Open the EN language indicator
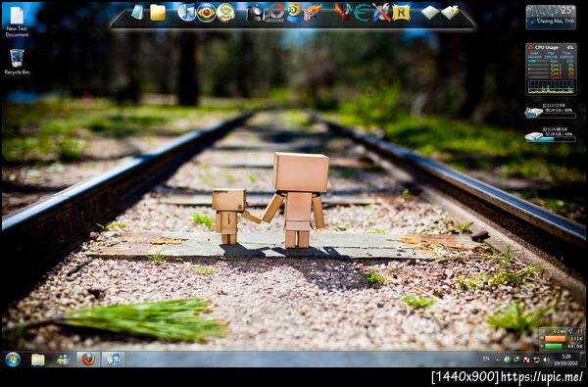The width and height of the screenshot is (588, 387). (486, 359)
